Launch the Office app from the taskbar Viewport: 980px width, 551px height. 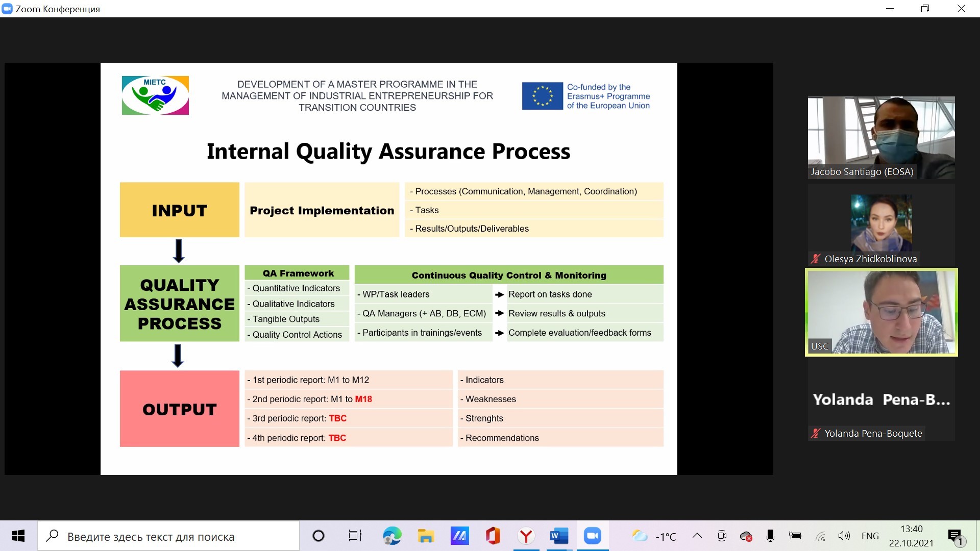493,536
